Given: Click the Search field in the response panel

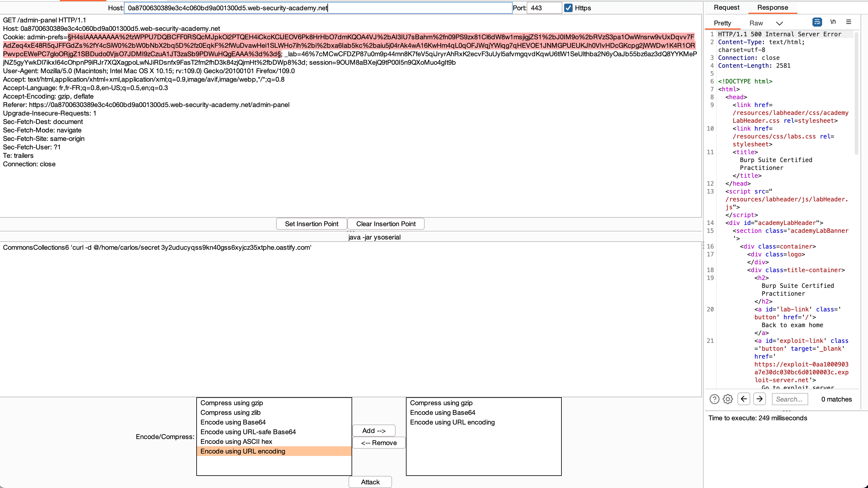Looking at the screenshot, I should click(x=790, y=399).
